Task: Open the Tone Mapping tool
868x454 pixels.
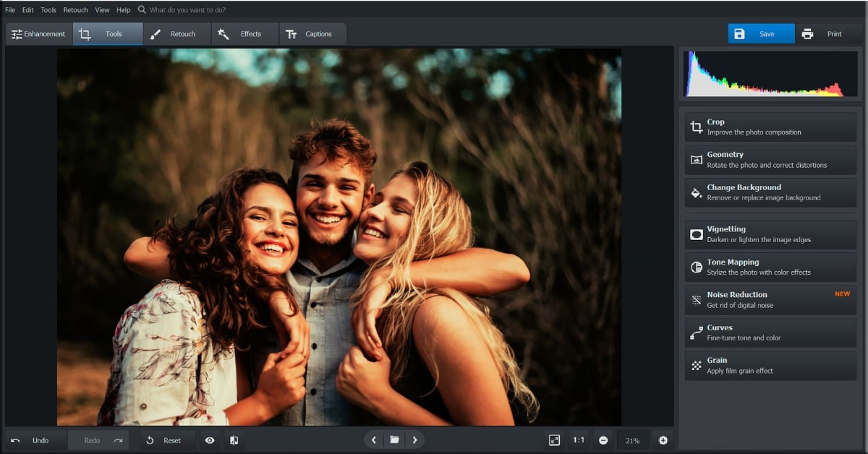Action: coord(770,267)
